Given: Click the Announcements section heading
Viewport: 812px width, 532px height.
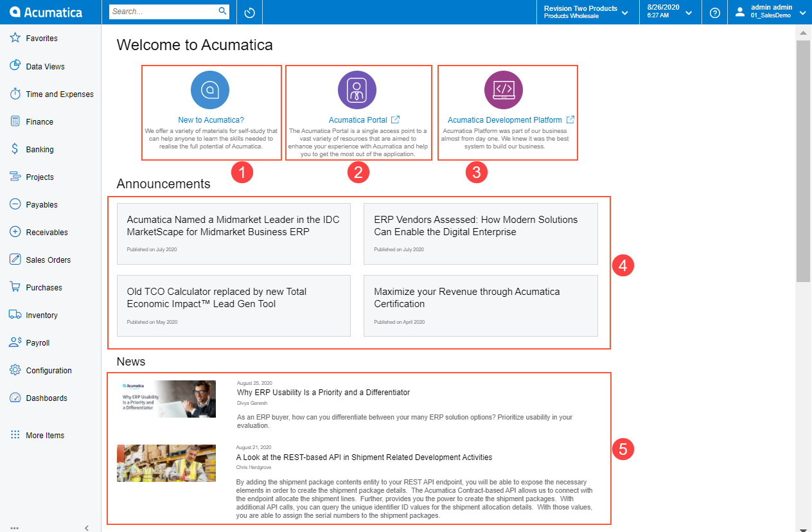Looking at the screenshot, I should click(x=163, y=184).
